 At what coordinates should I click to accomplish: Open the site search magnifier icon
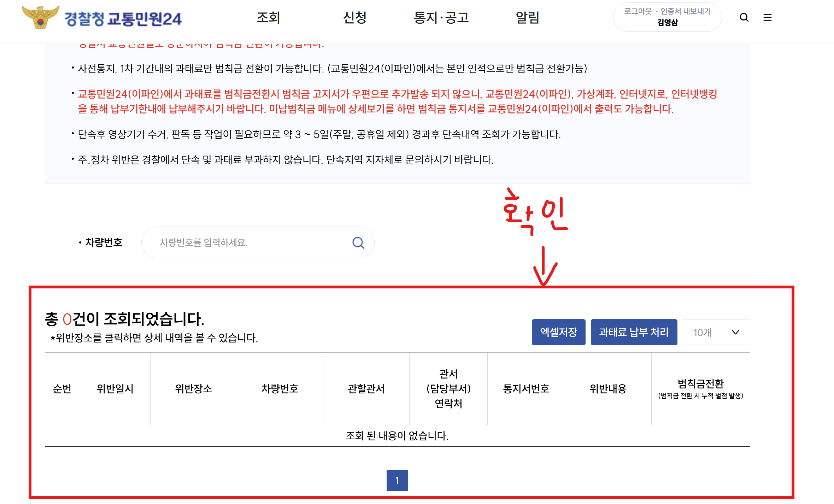744,17
